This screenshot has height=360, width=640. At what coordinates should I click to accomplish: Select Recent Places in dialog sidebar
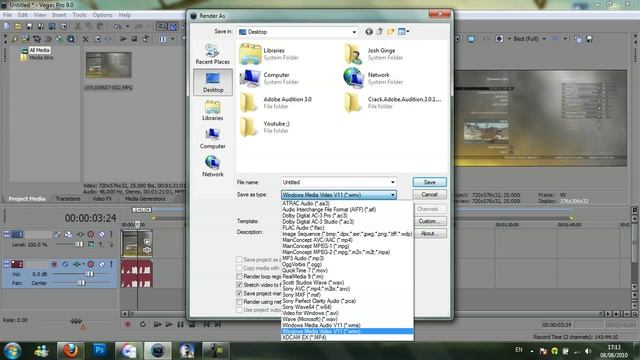coord(212,54)
